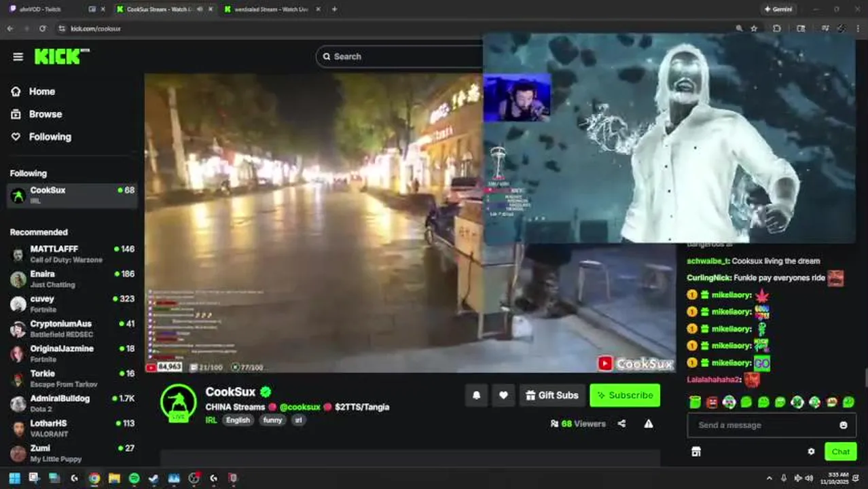Open recommended channel AdmiralBulldog
Screen dimensions: 868x489
(72, 403)
